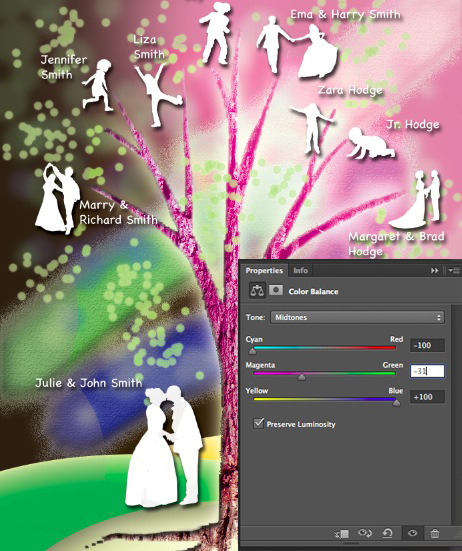
Task: Click the 'Jennifer Smith' text on canvas
Action: coord(63,67)
